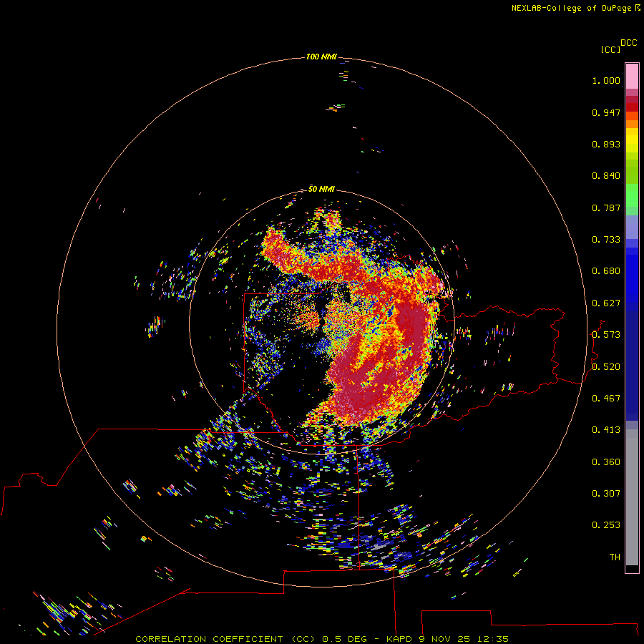Image resolution: width=644 pixels, height=644 pixels.
Task: Click the 0.840 scale value
Action: (606, 176)
